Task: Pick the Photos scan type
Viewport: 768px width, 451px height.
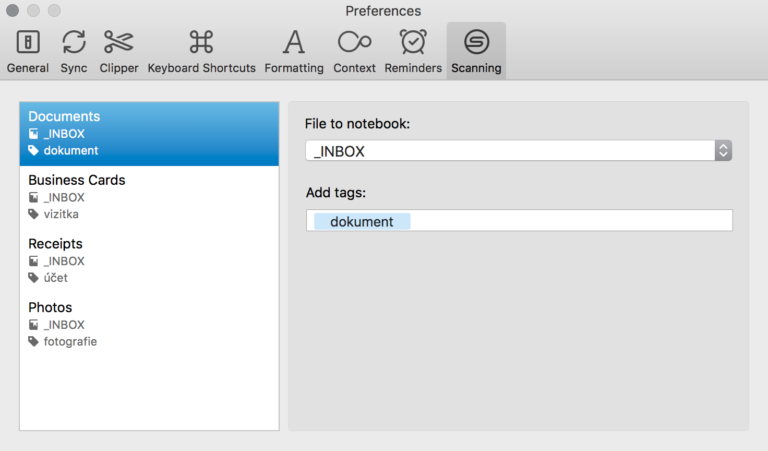Action: (x=149, y=324)
